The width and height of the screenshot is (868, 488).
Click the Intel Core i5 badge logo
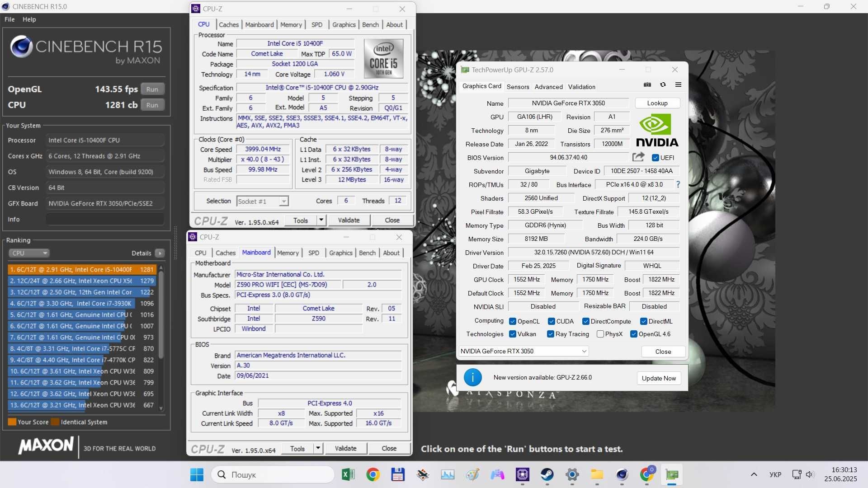click(x=383, y=59)
